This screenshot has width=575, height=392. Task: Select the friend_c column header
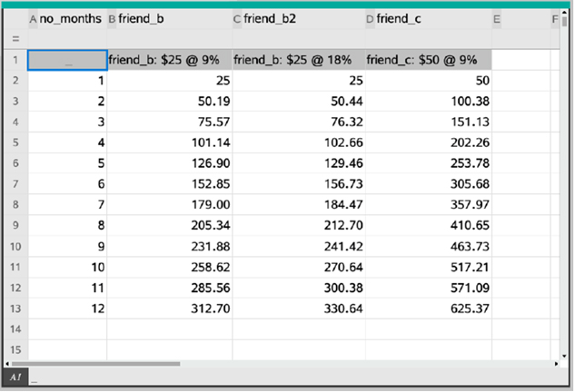[427, 18]
